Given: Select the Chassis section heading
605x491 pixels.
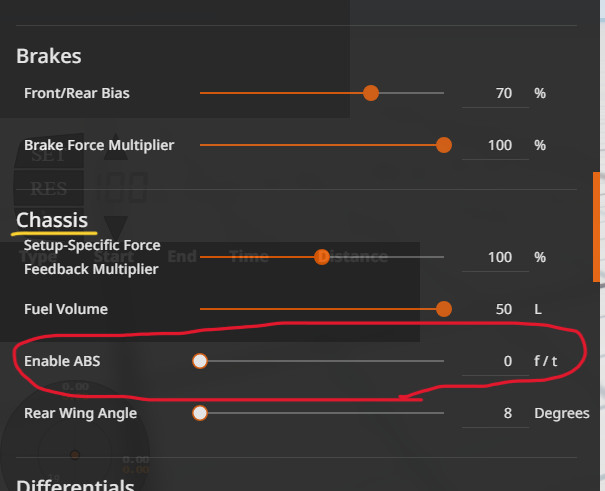Looking at the screenshot, I should coord(52,220).
